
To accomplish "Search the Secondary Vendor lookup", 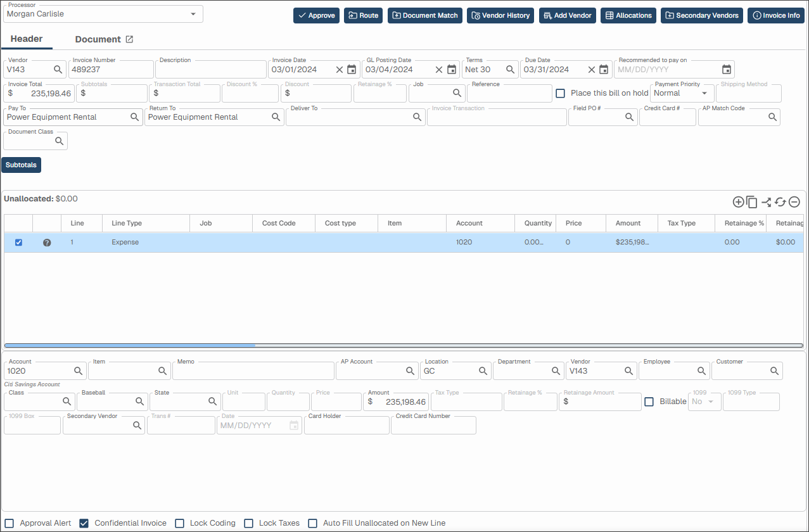I will 137,425.
